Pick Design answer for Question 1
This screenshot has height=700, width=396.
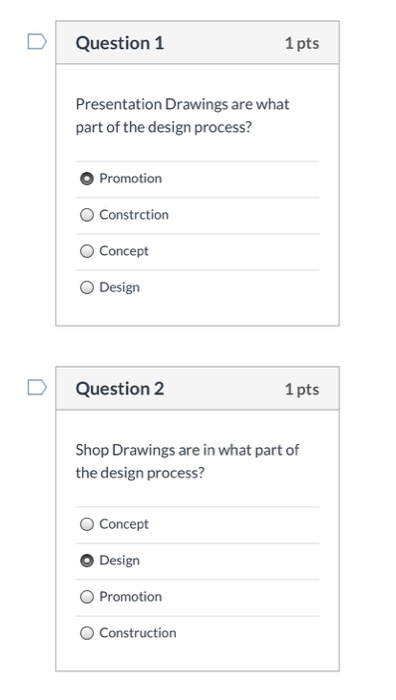87,288
